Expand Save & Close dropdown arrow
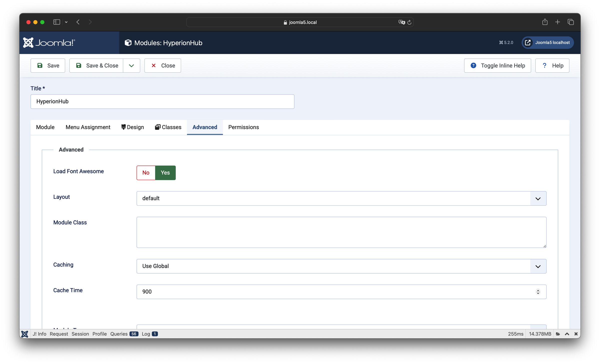Image resolution: width=600 pixels, height=364 pixels. (131, 66)
